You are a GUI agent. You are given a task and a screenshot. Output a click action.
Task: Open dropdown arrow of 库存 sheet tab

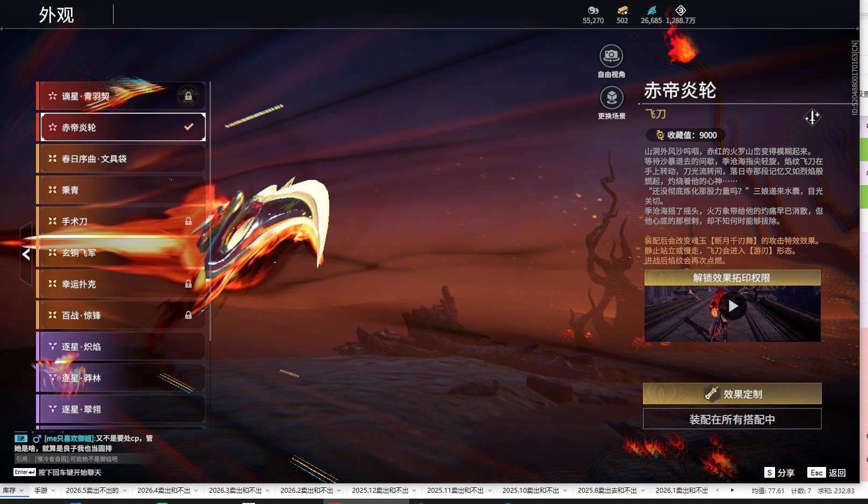(21, 491)
